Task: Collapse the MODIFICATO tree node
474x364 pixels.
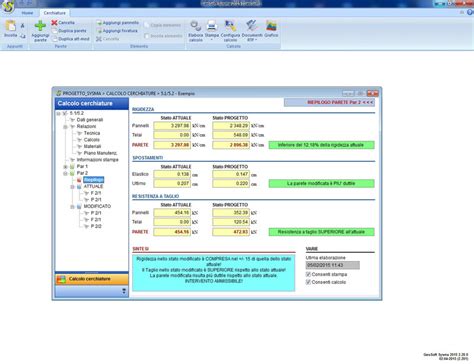Action: 72,207
